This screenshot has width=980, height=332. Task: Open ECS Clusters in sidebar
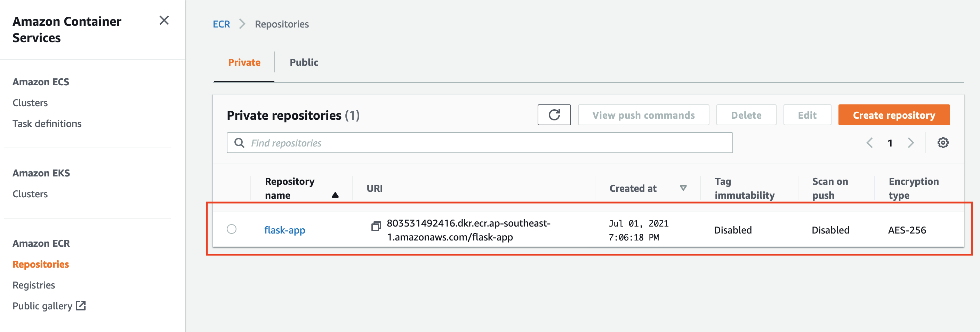[x=30, y=103]
